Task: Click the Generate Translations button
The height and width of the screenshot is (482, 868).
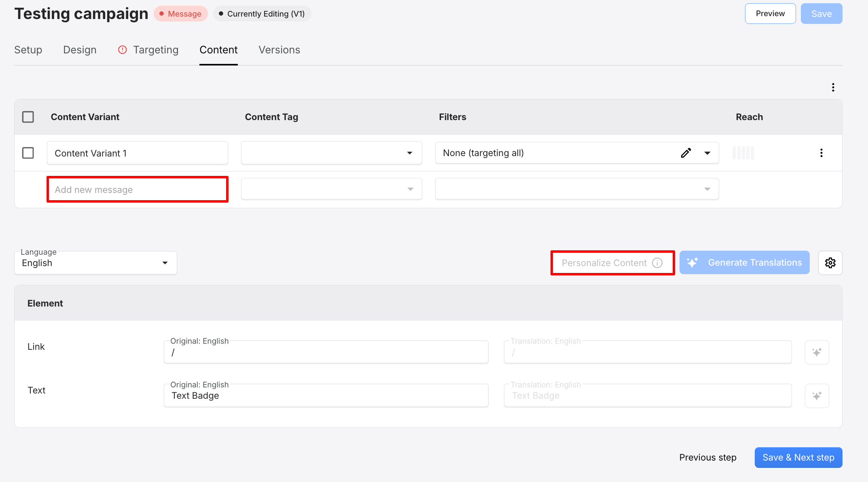Action: coord(744,262)
